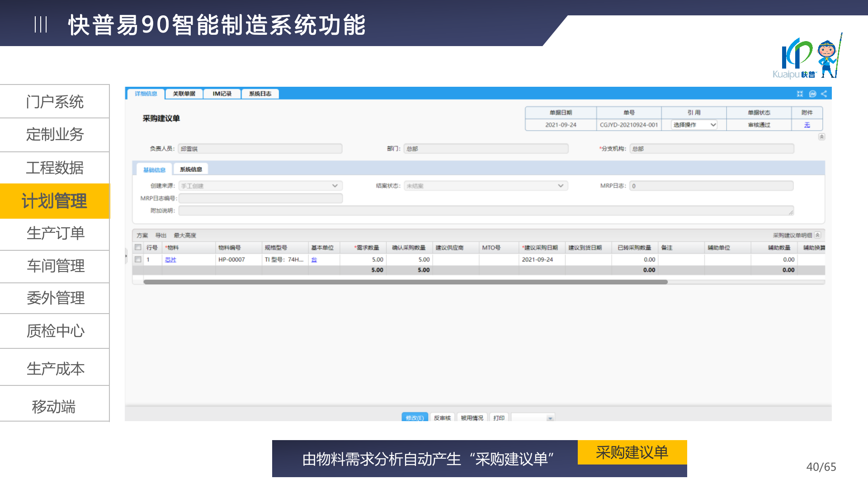This screenshot has width=868, height=488.
Task: Check the select-all checkbox in table header
Action: (138, 247)
